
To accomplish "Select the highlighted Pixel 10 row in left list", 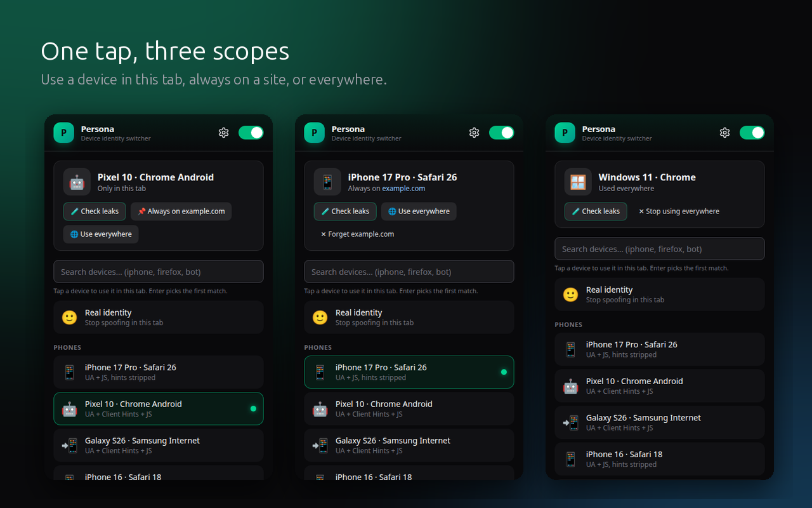I will (x=159, y=409).
